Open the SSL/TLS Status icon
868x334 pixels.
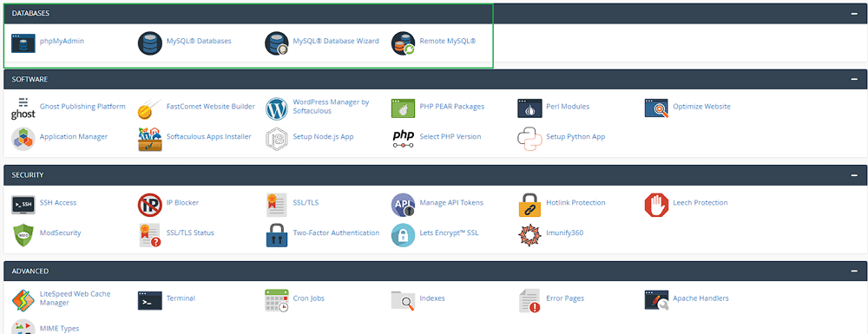tap(150, 235)
